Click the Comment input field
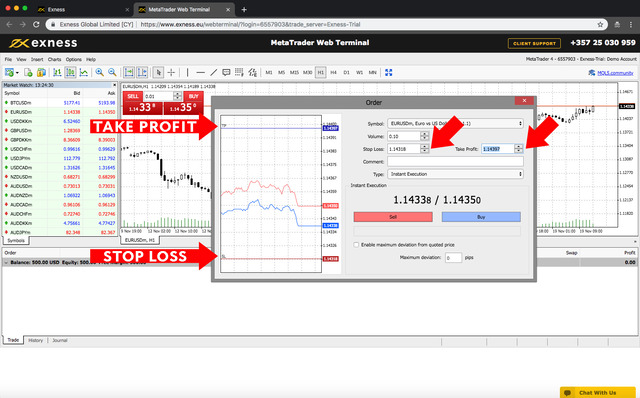Screen dimensions: 640x398 point(455,162)
